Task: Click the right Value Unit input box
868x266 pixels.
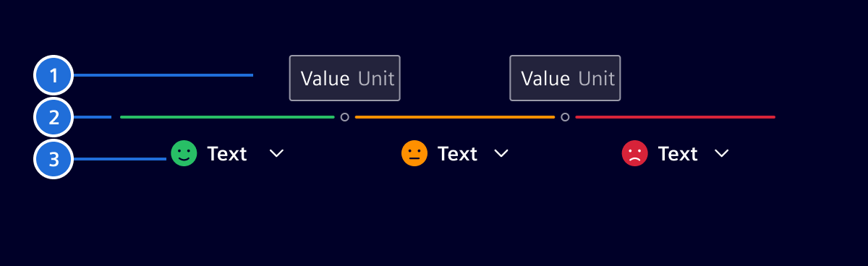Action: tap(565, 78)
